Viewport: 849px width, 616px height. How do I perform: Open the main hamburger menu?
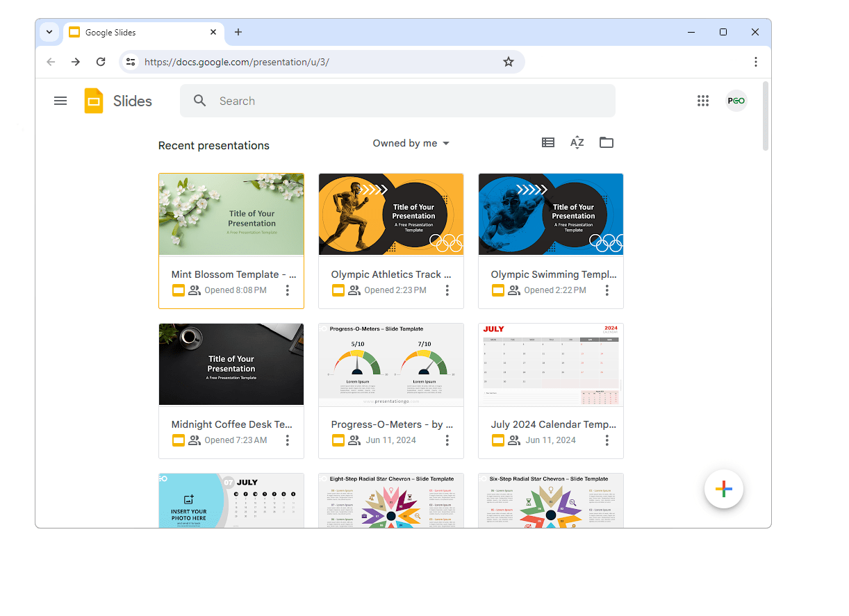(x=60, y=101)
